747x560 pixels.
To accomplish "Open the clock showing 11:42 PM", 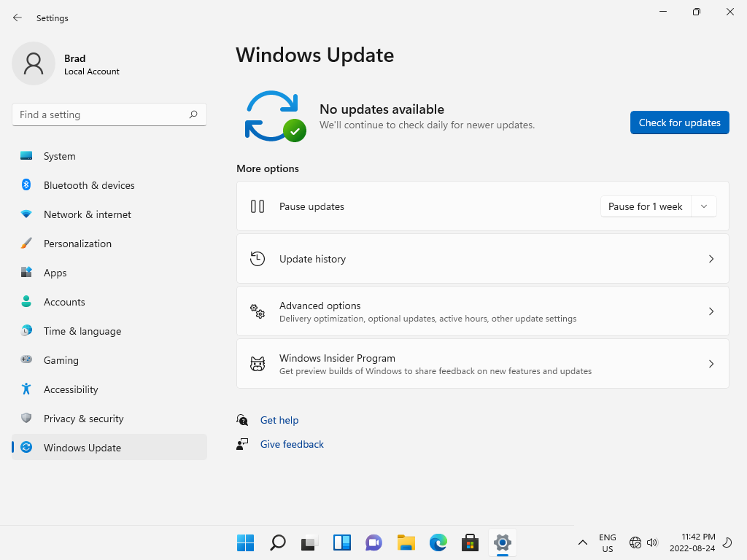I will click(692, 542).
